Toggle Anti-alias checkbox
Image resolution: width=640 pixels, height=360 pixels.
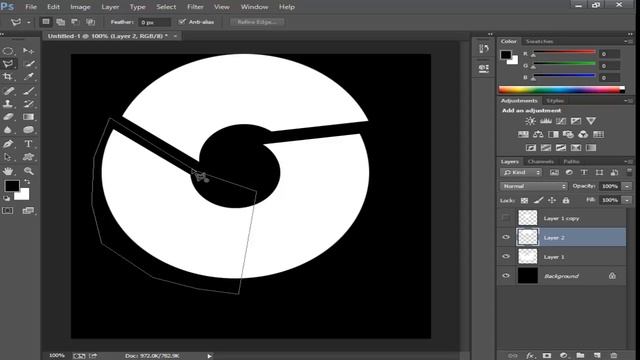tap(182, 22)
